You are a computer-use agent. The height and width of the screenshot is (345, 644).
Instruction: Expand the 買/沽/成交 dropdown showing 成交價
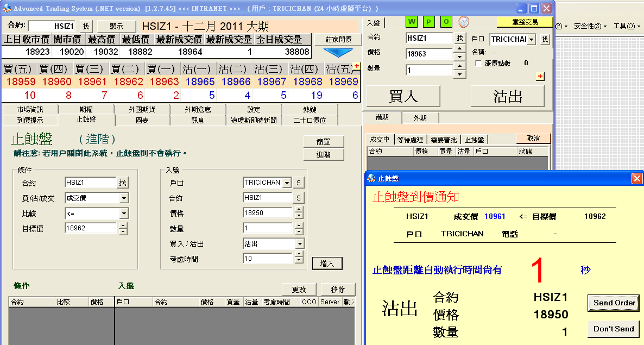tap(124, 198)
